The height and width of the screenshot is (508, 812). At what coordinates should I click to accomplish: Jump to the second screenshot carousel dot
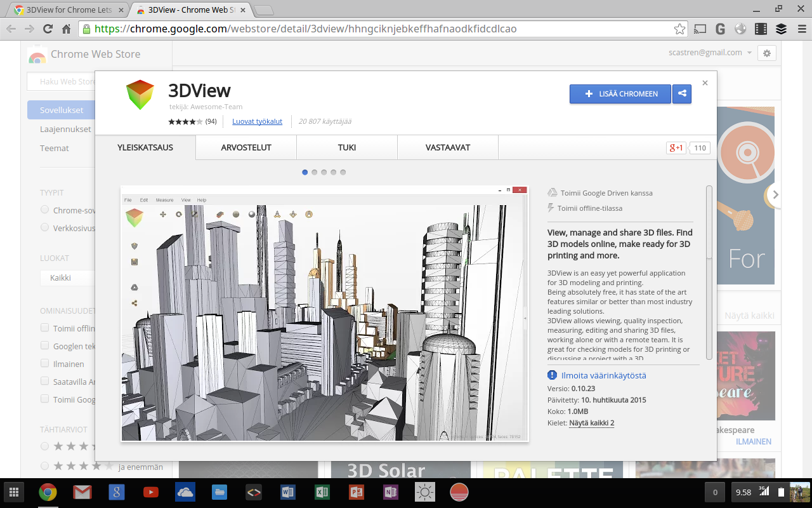[x=315, y=172]
